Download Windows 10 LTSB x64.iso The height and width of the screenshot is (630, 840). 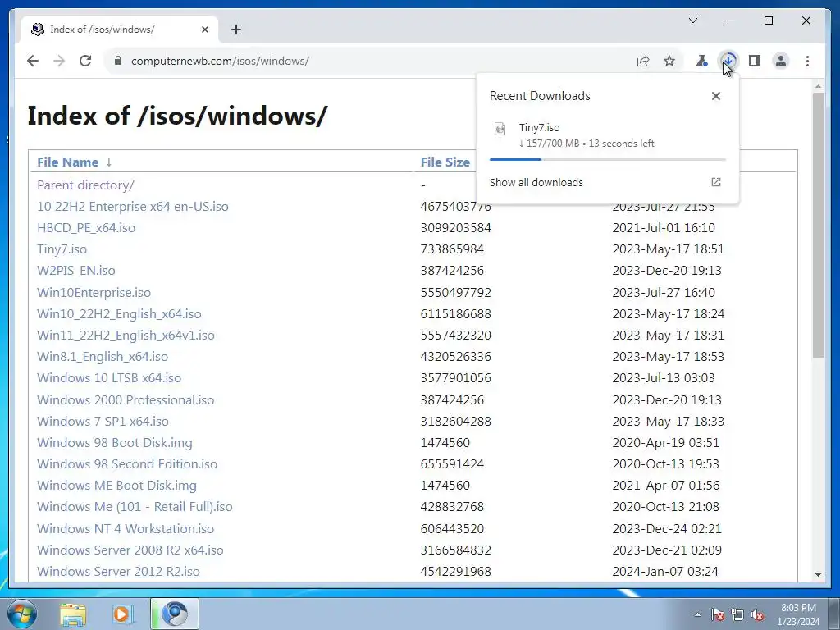pyautogui.click(x=109, y=378)
